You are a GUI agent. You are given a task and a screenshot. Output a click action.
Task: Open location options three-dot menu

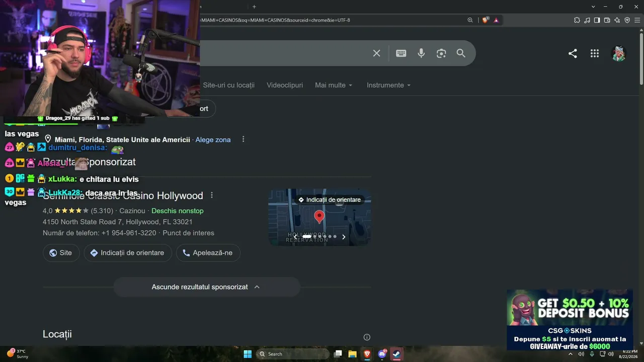(x=244, y=139)
